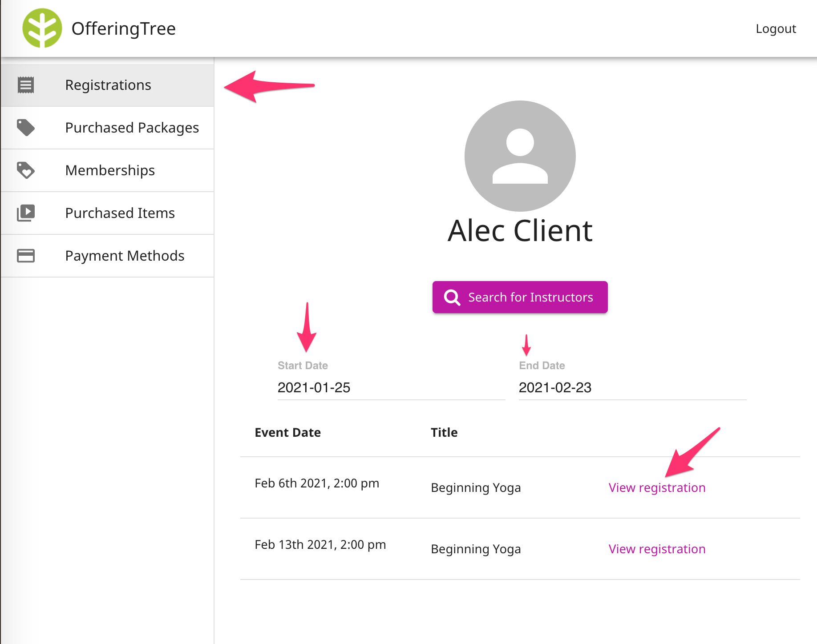817x644 pixels.
Task: Open the Purchased Items section
Action: (107, 213)
